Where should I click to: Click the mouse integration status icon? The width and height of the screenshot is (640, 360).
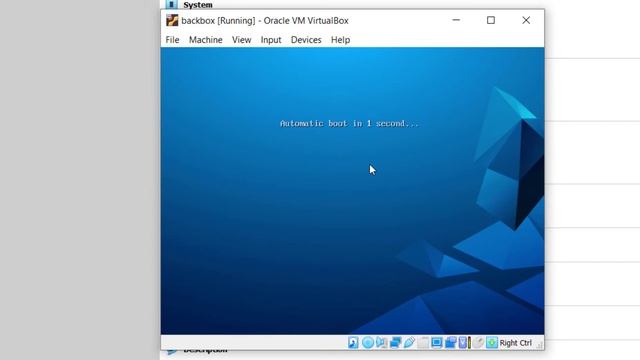click(x=478, y=342)
